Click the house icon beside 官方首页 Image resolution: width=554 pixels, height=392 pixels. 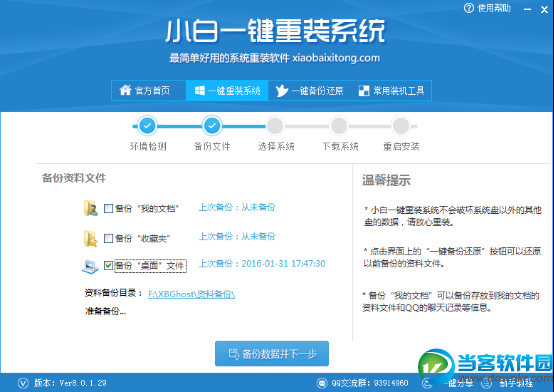coord(125,90)
